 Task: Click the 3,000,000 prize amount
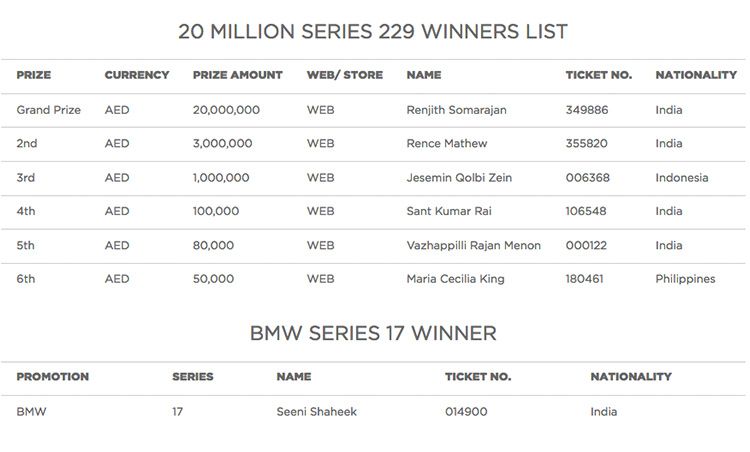[222, 143]
